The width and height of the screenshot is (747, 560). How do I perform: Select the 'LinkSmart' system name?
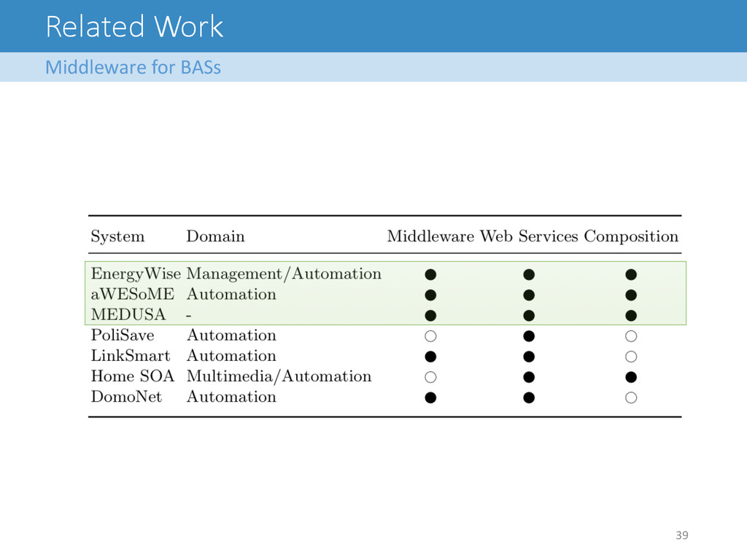[131, 356]
